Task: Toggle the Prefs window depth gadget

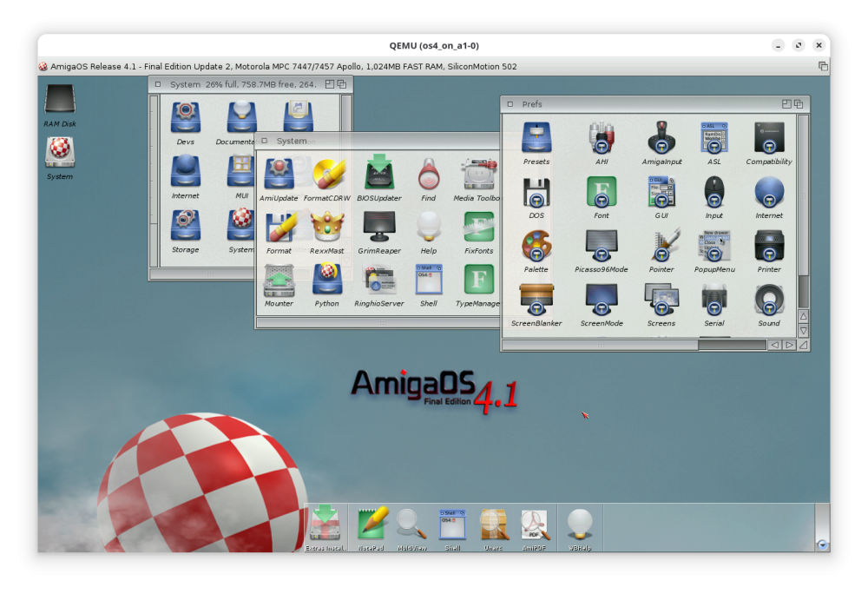Action: pos(799,104)
